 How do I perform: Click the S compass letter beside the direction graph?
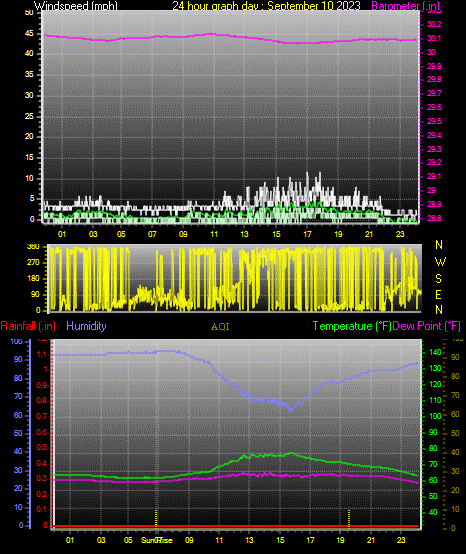pos(438,279)
